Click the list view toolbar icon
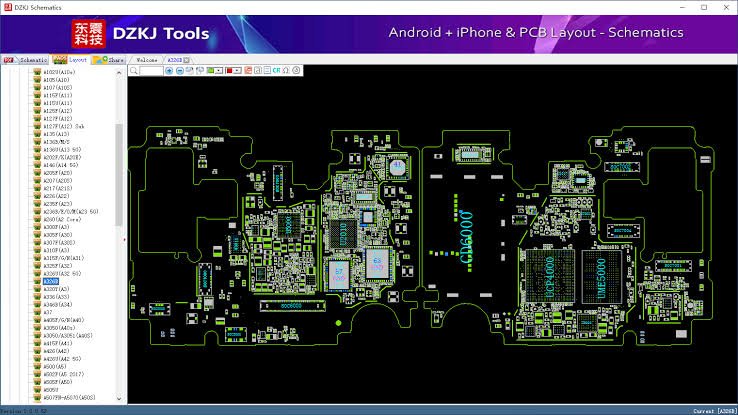Screen dimensions: 738x415 267,71
